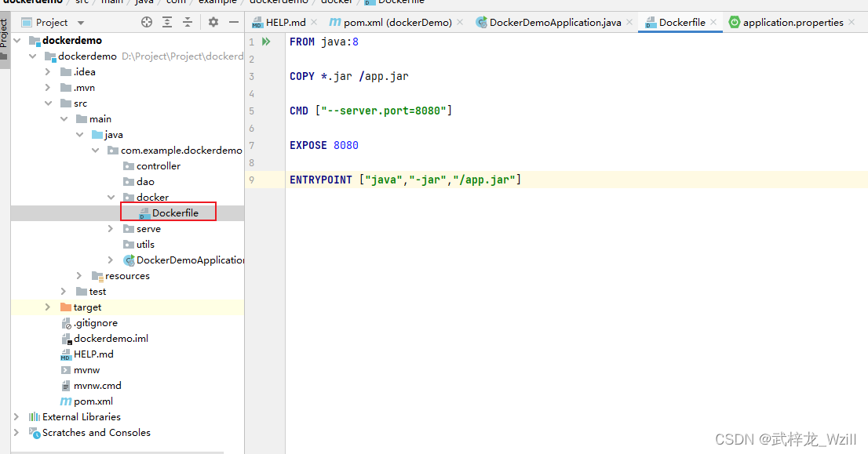Expand the resources folder
Screen dimensions: 868x454
[79, 275]
